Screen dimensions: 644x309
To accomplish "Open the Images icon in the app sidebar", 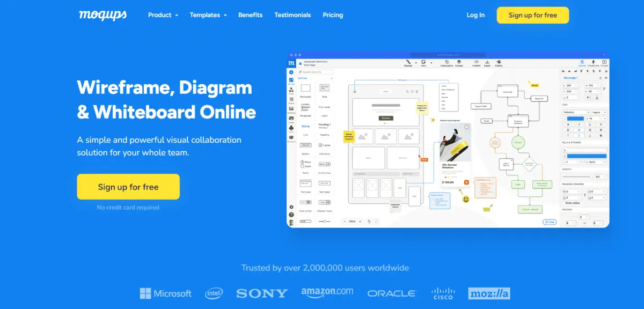I will [x=291, y=118].
